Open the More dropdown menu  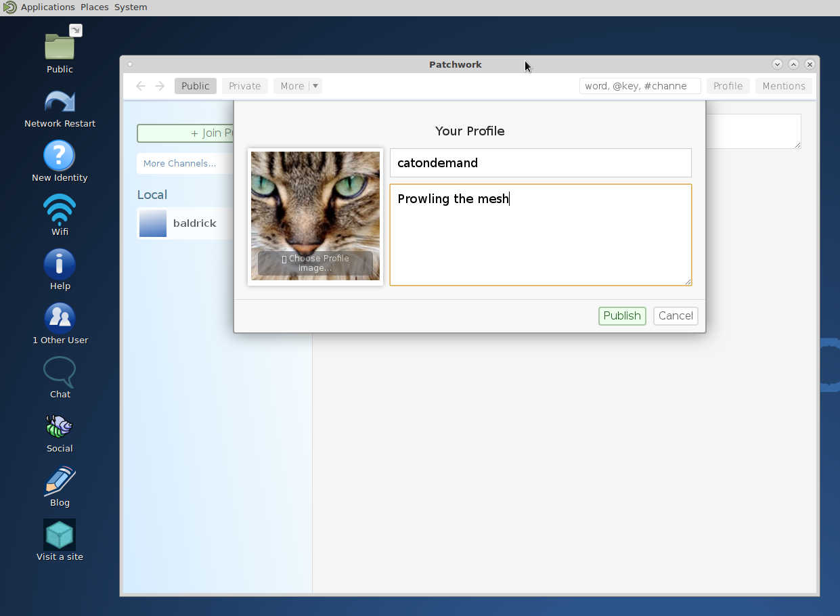tap(298, 86)
